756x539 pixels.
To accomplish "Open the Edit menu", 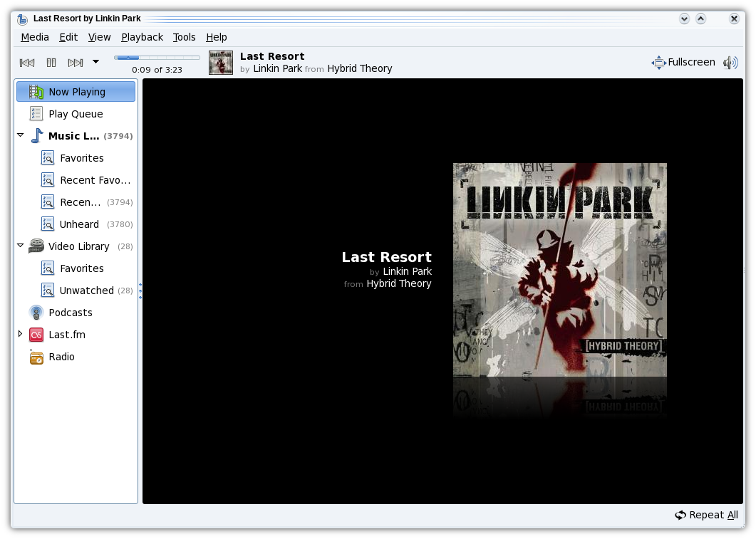I will pyautogui.click(x=68, y=37).
